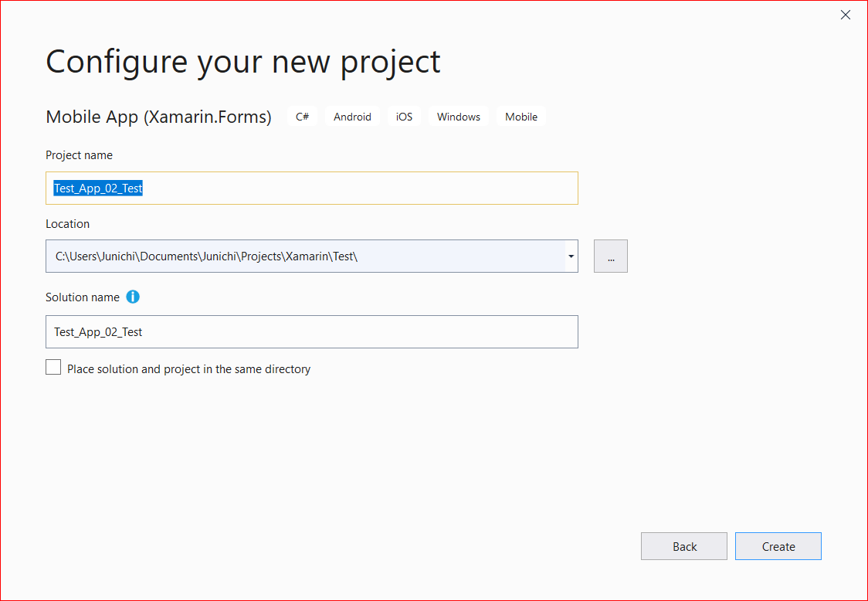Select the Windows platform tag
This screenshot has width=868, height=601.
coord(459,117)
